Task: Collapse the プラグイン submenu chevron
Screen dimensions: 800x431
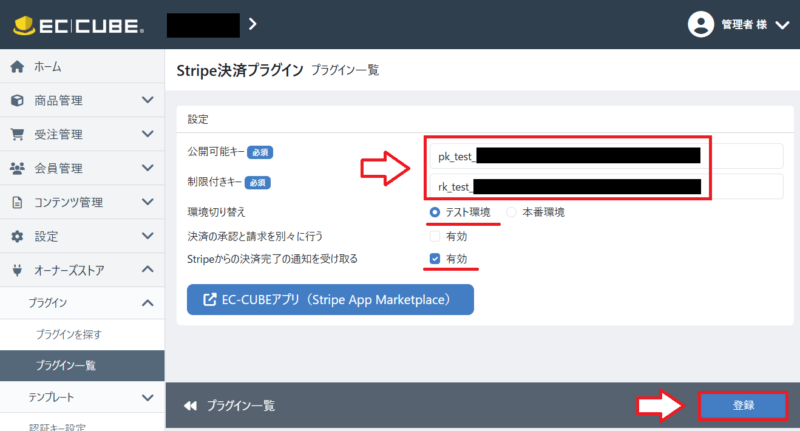Action: point(147,303)
